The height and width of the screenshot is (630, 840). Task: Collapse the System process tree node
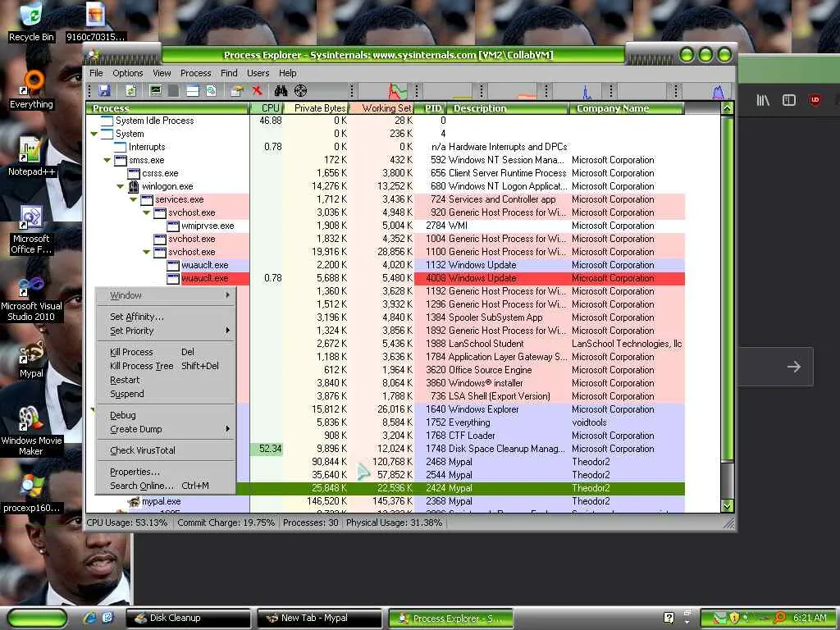94,134
